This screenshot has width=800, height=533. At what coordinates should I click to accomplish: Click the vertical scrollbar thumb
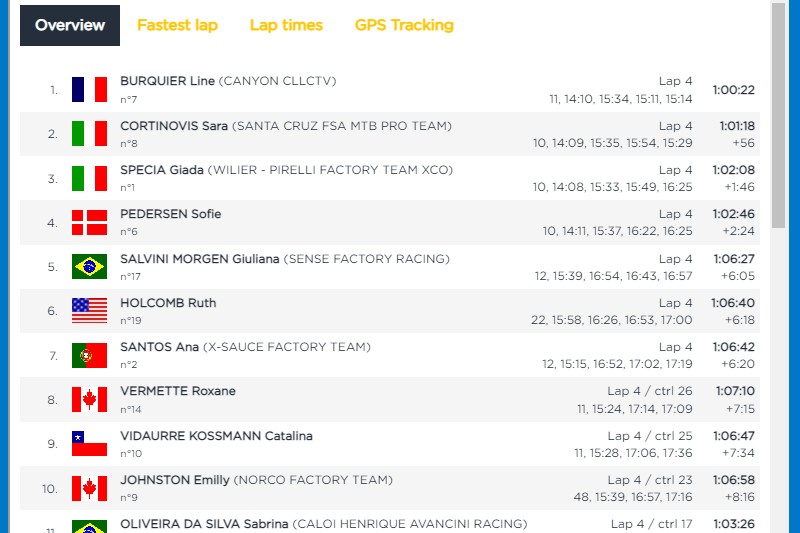point(778,116)
